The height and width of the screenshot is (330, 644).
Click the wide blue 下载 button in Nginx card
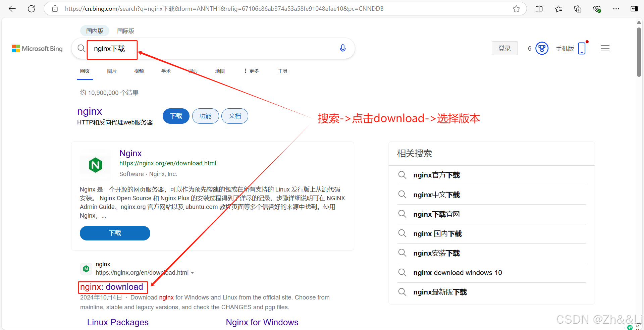tap(115, 233)
